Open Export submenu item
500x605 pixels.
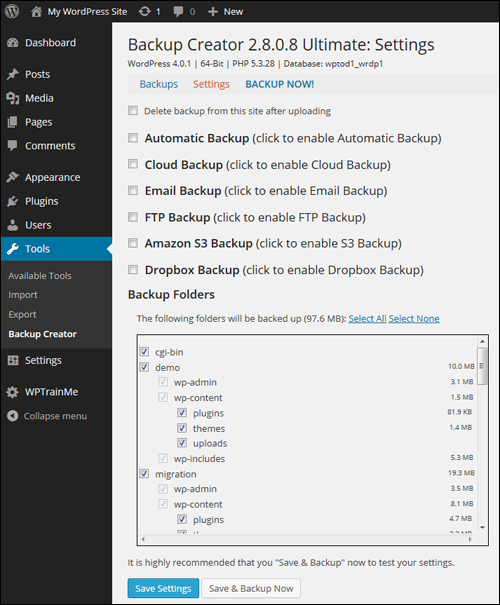point(22,315)
